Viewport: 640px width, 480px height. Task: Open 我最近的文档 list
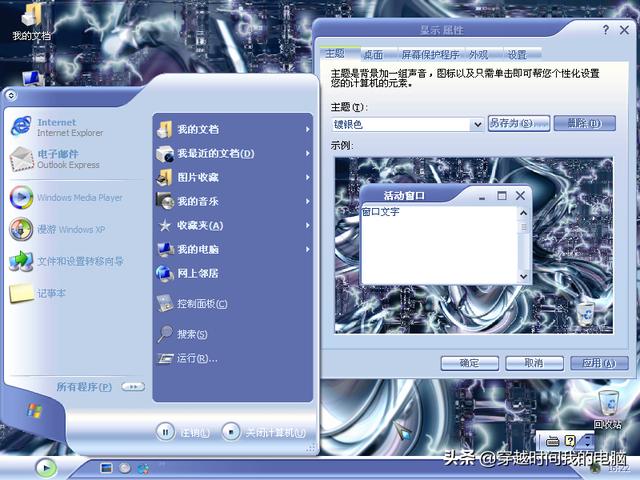(233, 153)
